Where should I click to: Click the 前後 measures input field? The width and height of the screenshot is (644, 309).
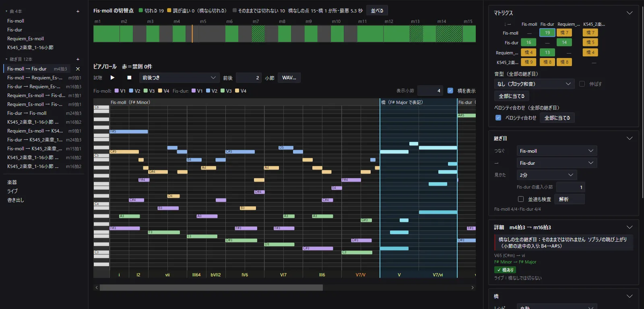(249, 78)
